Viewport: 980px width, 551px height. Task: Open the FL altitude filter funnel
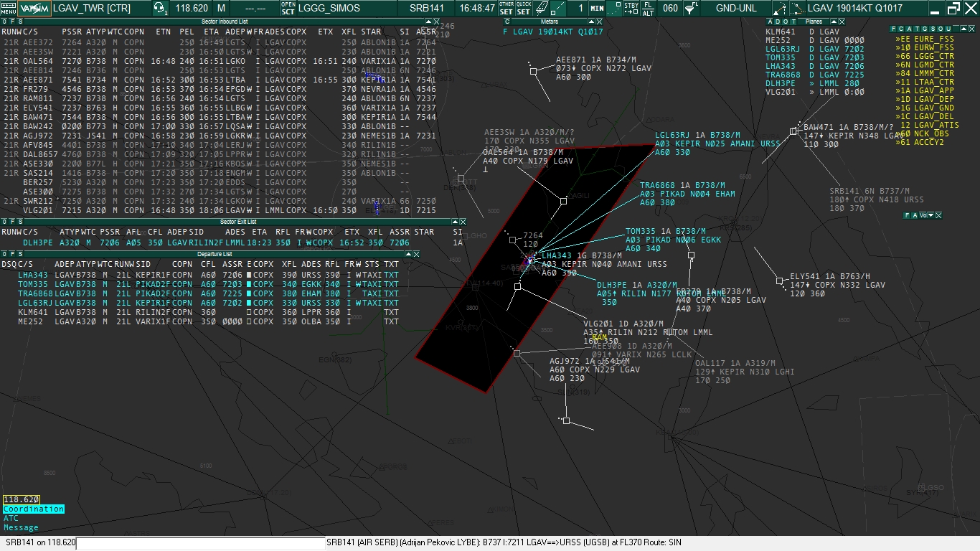691,9
